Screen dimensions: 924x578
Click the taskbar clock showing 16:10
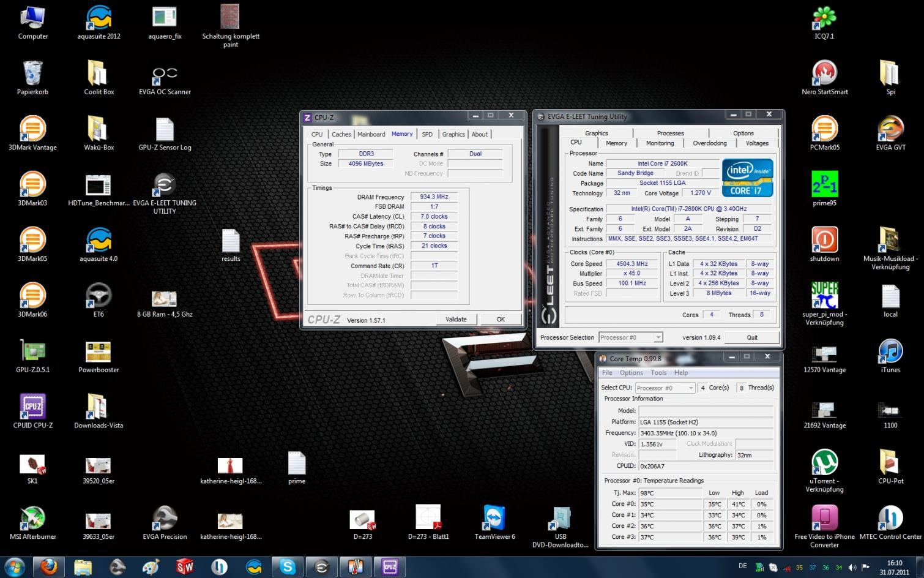click(895, 568)
